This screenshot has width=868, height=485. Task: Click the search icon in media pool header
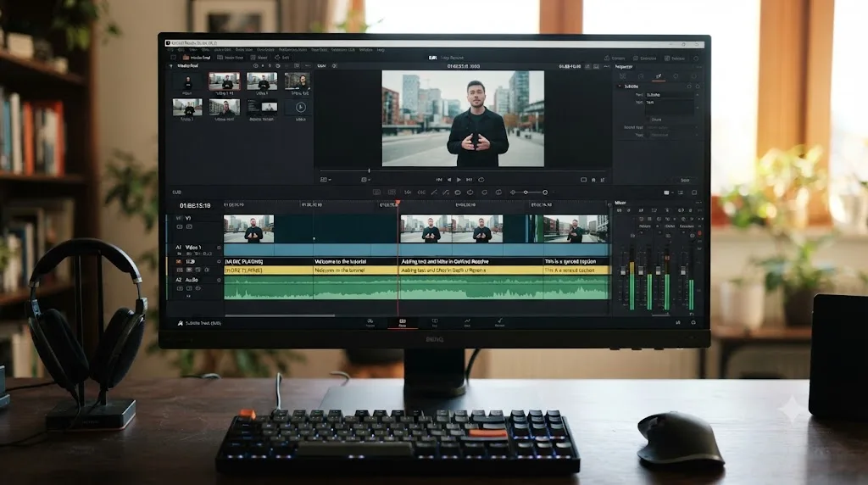[255, 66]
